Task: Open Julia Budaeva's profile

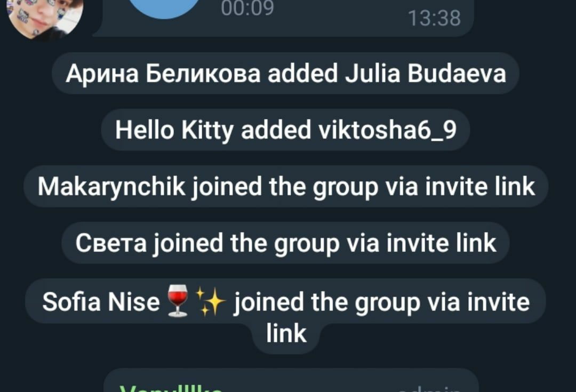Action: click(426, 73)
